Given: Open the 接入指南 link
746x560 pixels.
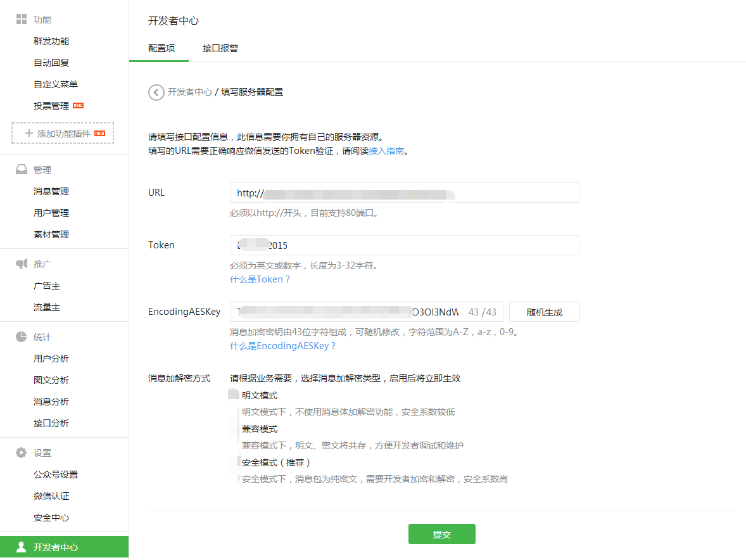Looking at the screenshot, I should pos(386,151).
